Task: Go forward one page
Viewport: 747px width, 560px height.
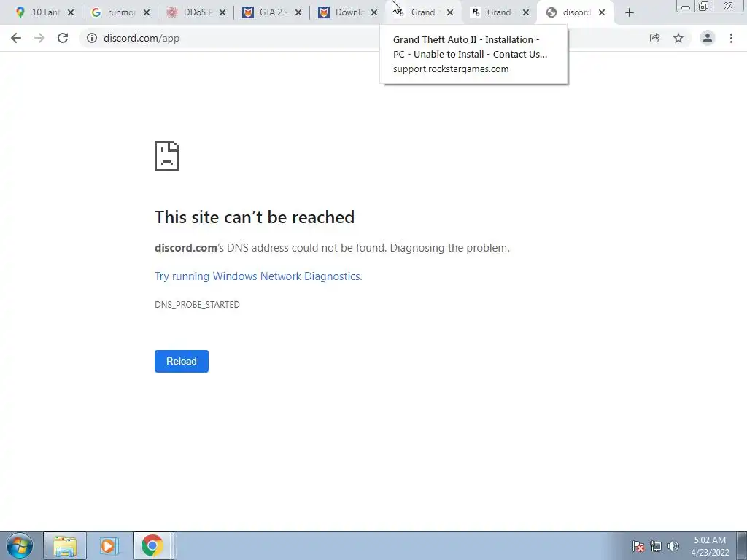Action: pyautogui.click(x=39, y=38)
